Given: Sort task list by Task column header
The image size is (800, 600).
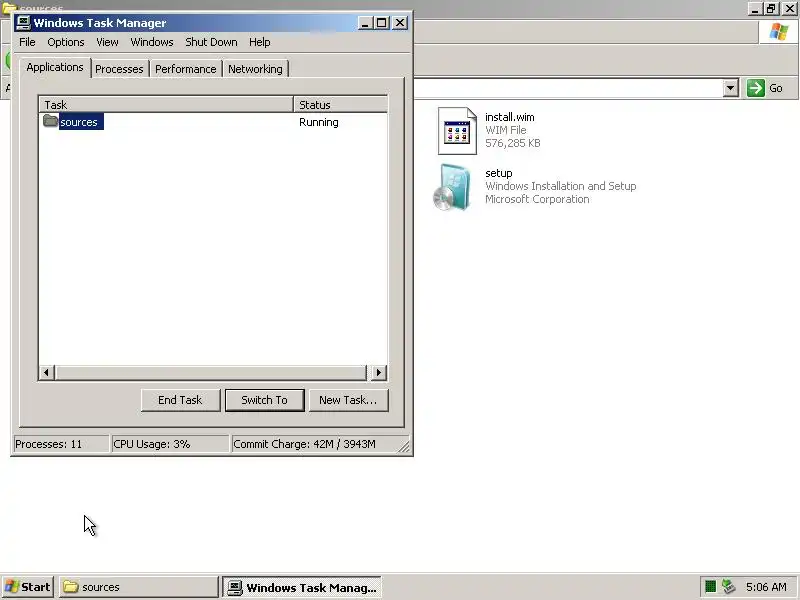Looking at the screenshot, I should tap(166, 105).
